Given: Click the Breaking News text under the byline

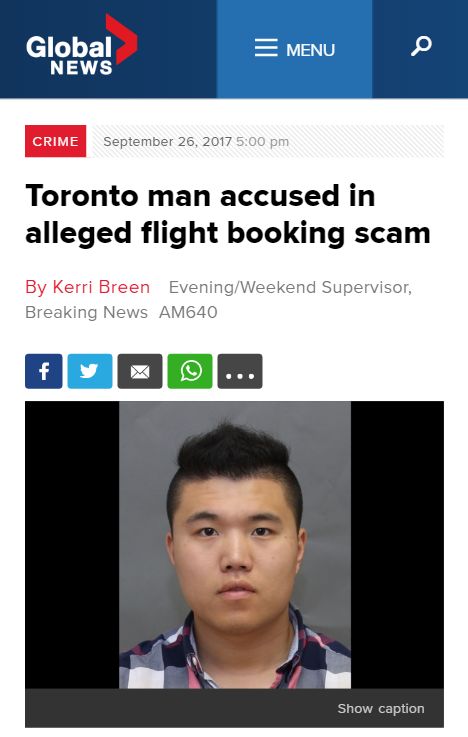Looking at the screenshot, I should pos(86,312).
